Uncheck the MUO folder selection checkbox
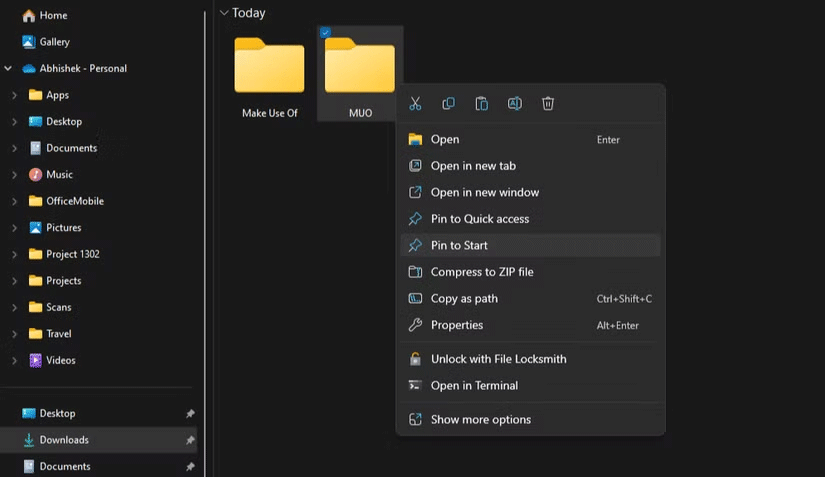This screenshot has width=825, height=477. [x=326, y=33]
